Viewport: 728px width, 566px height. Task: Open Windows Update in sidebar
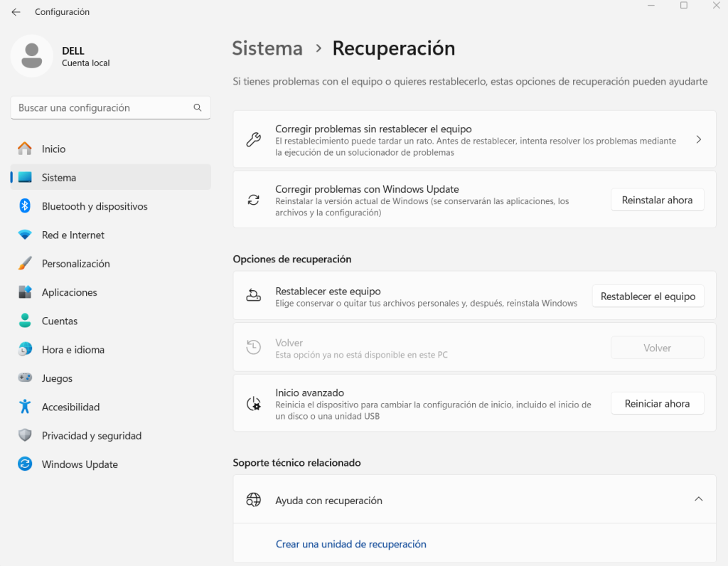coord(110,464)
